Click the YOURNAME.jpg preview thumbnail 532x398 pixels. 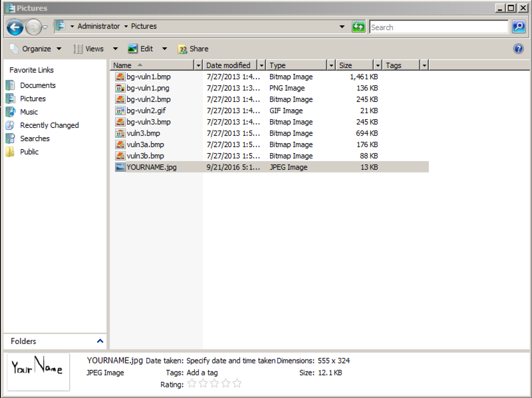coord(38,372)
